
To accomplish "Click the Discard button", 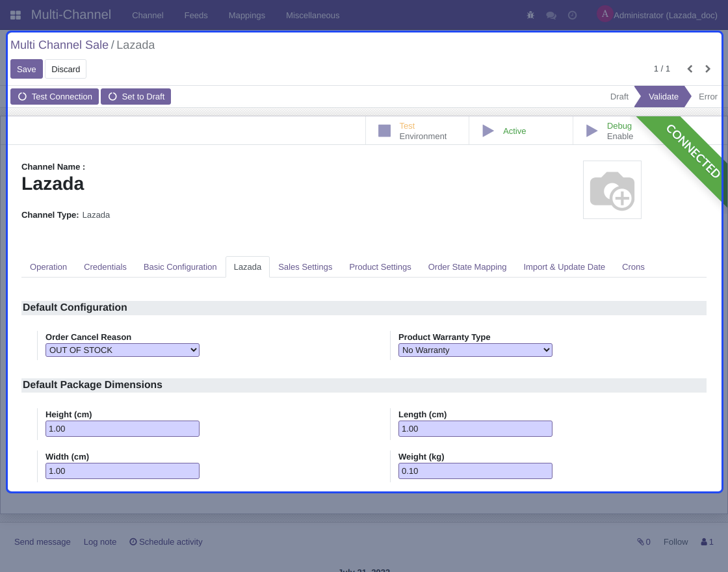I will pos(66,69).
